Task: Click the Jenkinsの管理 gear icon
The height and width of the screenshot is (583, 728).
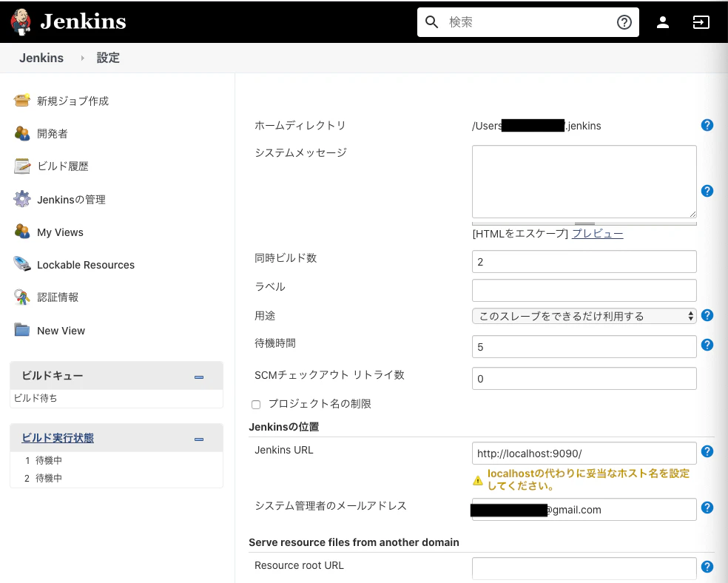Action: point(21,199)
